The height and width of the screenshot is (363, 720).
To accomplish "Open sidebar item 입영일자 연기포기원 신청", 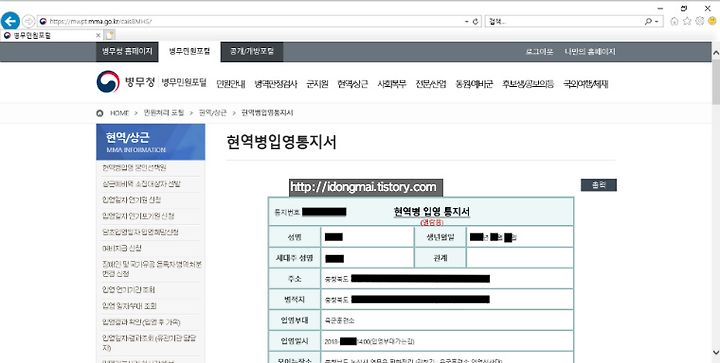I will 138,216.
